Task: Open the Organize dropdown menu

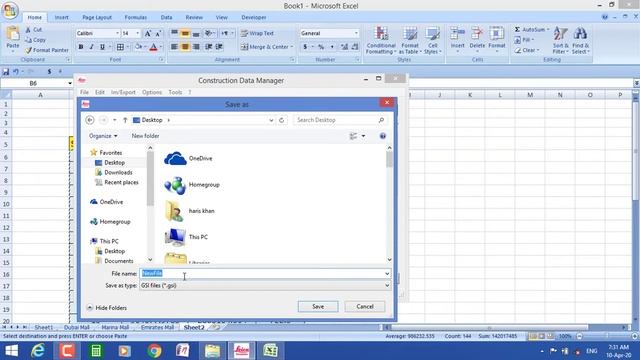Action: (x=103, y=136)
